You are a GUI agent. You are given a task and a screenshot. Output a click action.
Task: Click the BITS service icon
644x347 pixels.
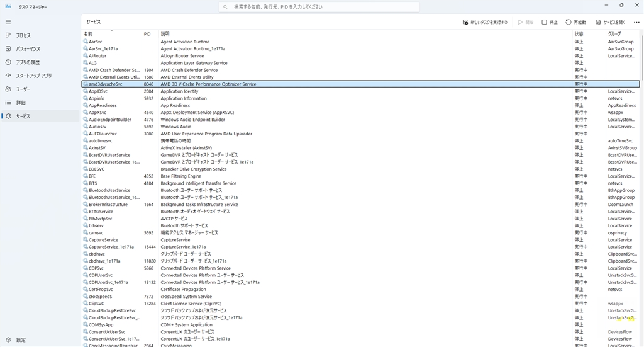(x=86, y=183)
